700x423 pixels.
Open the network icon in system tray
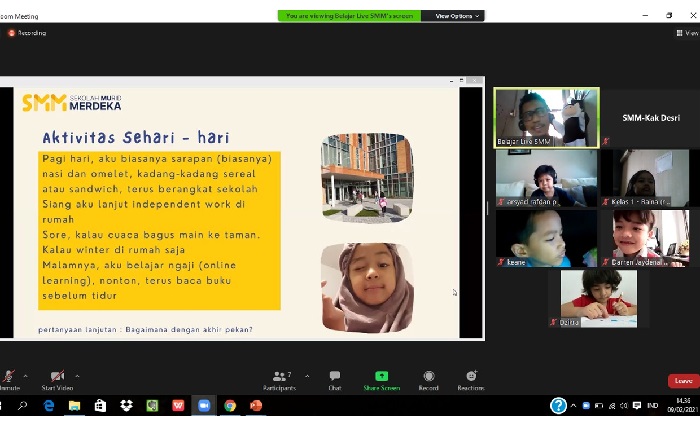612,406
